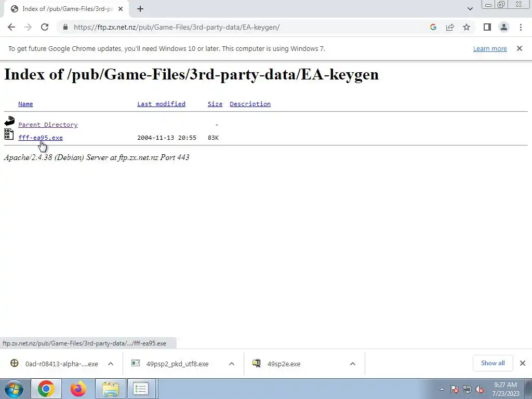Expand options for 0ad-r08413-alpha download
Image resolution: width=532 pixels, height=399 pixels.
[111, 364]
